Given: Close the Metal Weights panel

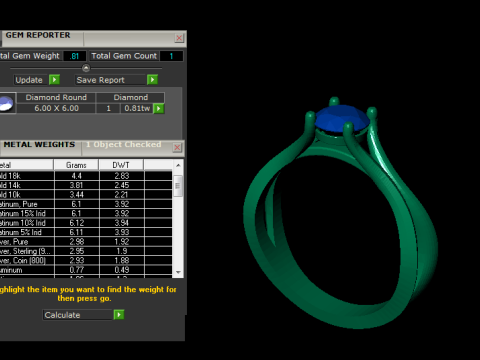Looking at the screenshot, I should tap(177, 147).
